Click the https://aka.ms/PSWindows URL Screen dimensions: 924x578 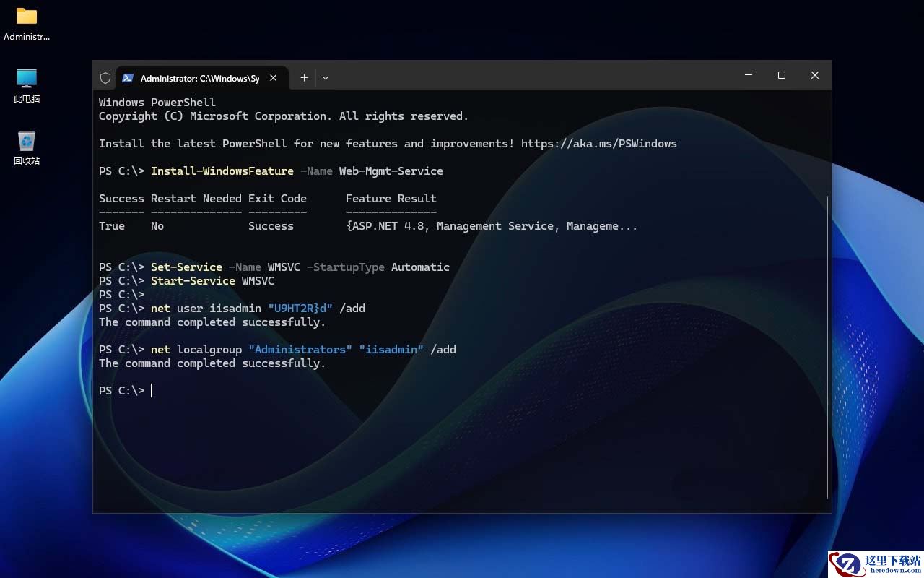[599, 144]
